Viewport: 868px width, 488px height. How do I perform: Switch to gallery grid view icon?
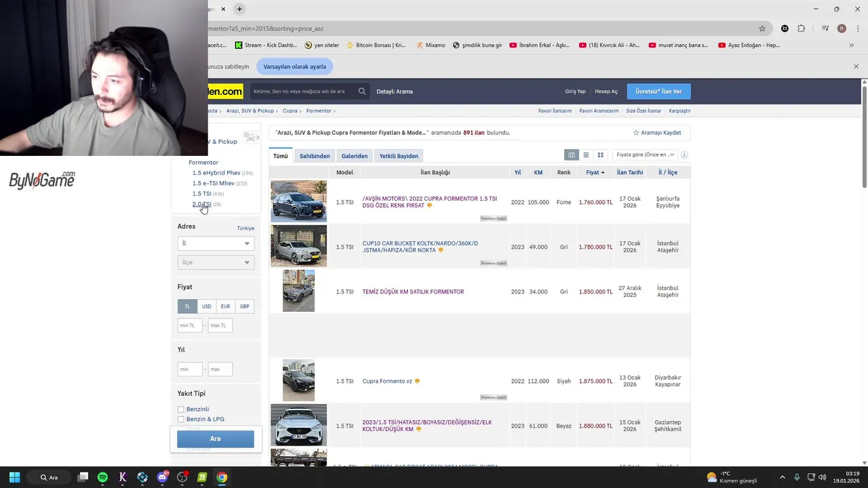600,155
